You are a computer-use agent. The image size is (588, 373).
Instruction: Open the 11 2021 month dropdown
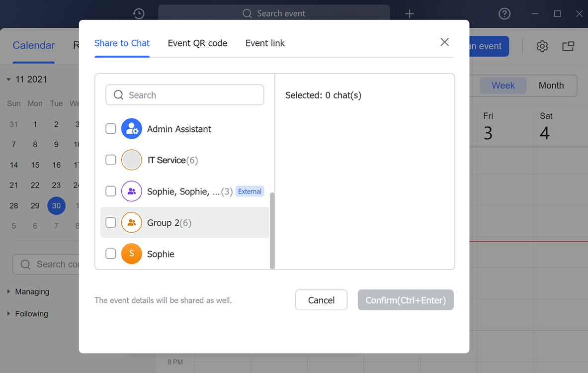[9, 80]
